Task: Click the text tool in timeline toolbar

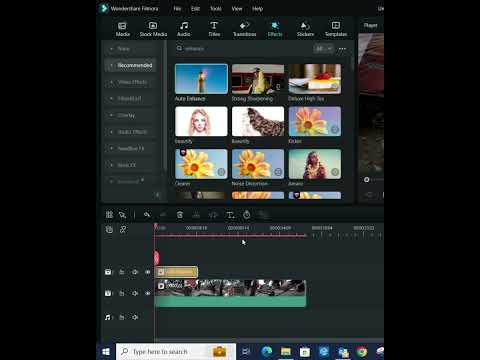Action: click(x=230, y=215)
